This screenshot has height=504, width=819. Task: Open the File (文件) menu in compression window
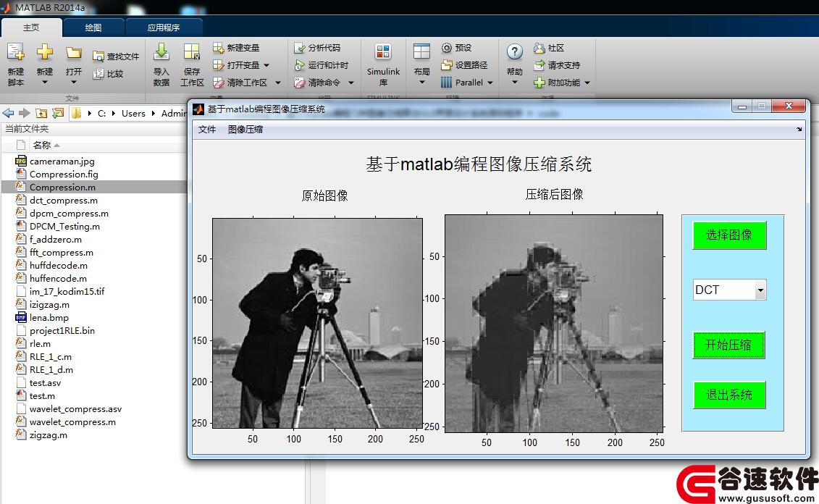(x=207, y=130)
